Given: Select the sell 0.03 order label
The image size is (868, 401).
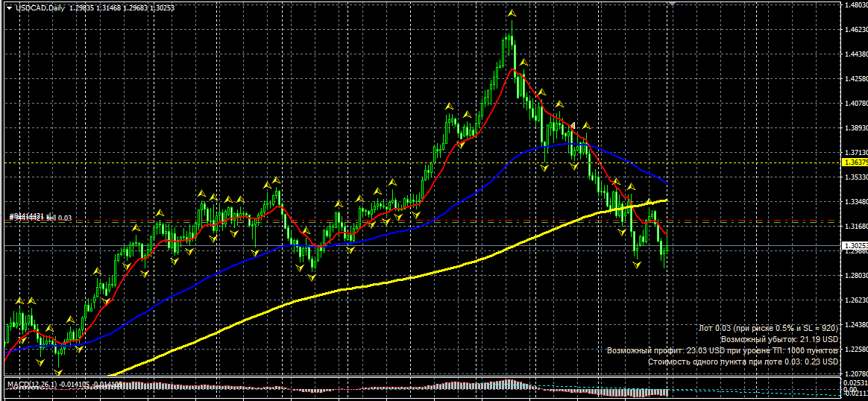Looking at the screenshot, I should 41,218.
